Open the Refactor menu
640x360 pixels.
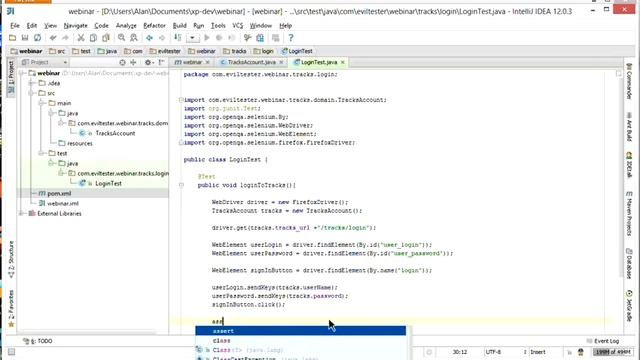point(154,25)
